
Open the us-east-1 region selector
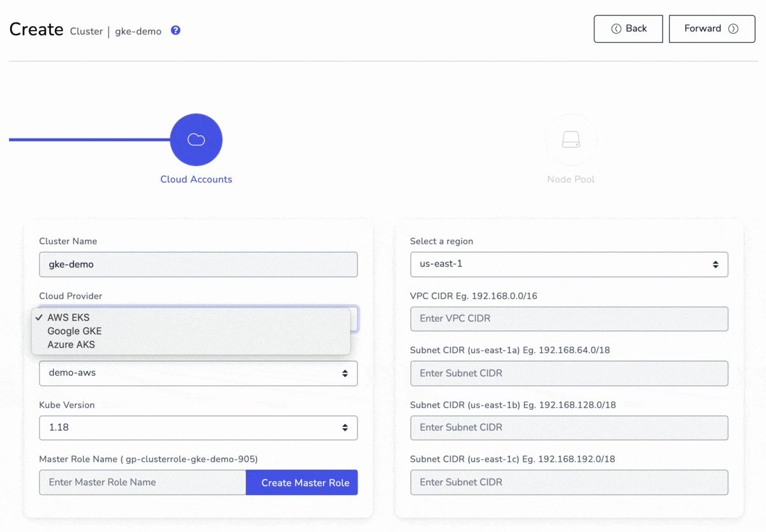click(x=569, y=264)
